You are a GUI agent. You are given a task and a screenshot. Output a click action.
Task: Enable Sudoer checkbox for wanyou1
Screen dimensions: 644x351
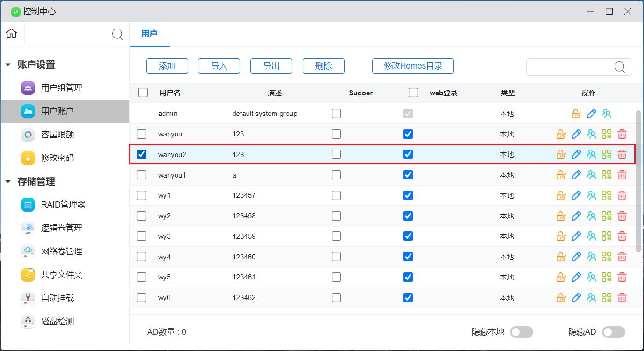tap(336, 175)
